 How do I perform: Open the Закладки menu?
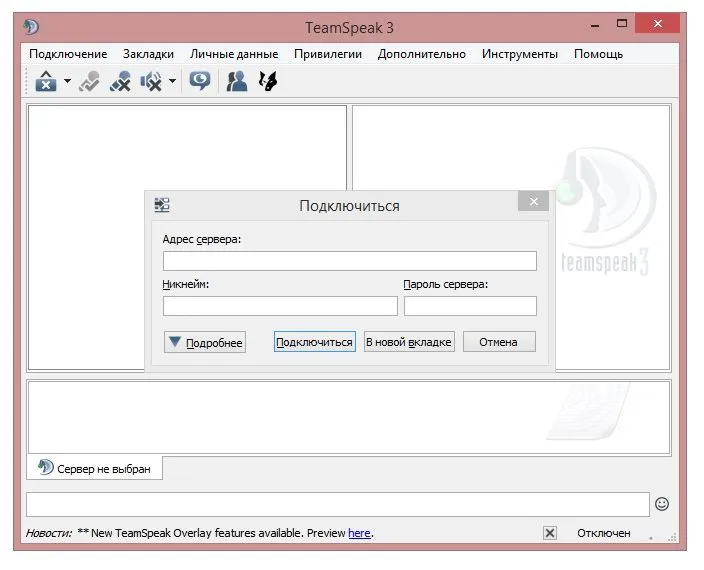click(x=148, y=54)
